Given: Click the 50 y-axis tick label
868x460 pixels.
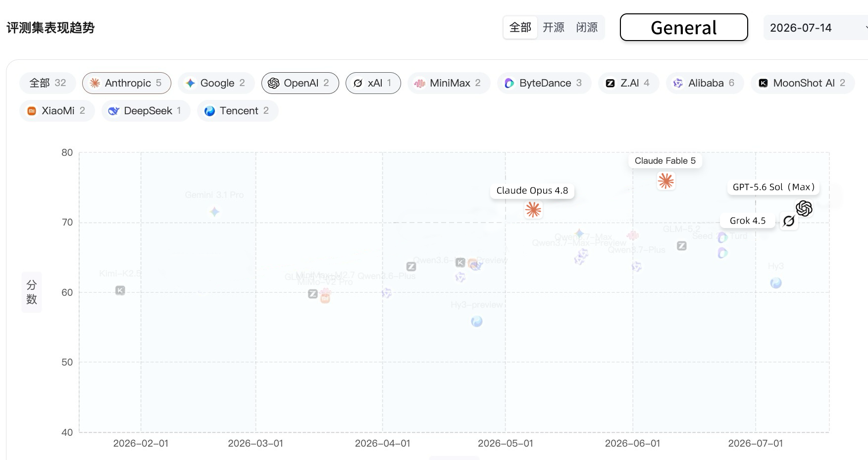Looking at the screenshot, I should pos(67,363).
